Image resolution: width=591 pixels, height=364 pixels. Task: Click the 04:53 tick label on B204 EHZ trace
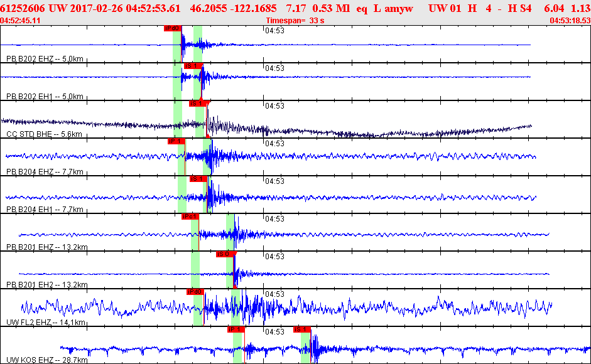274,144
